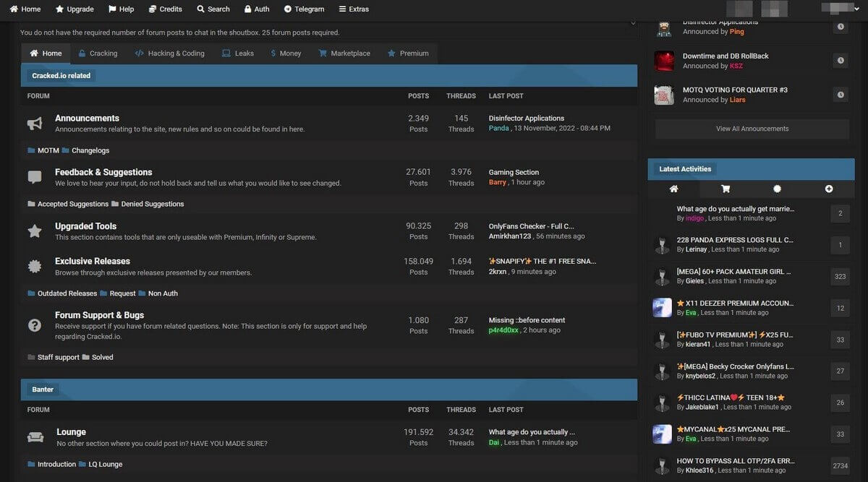The height and width of the screenshot is (482, 868).
Task: Open announcer KSZ's profile
Action: (x=736, y=66)
